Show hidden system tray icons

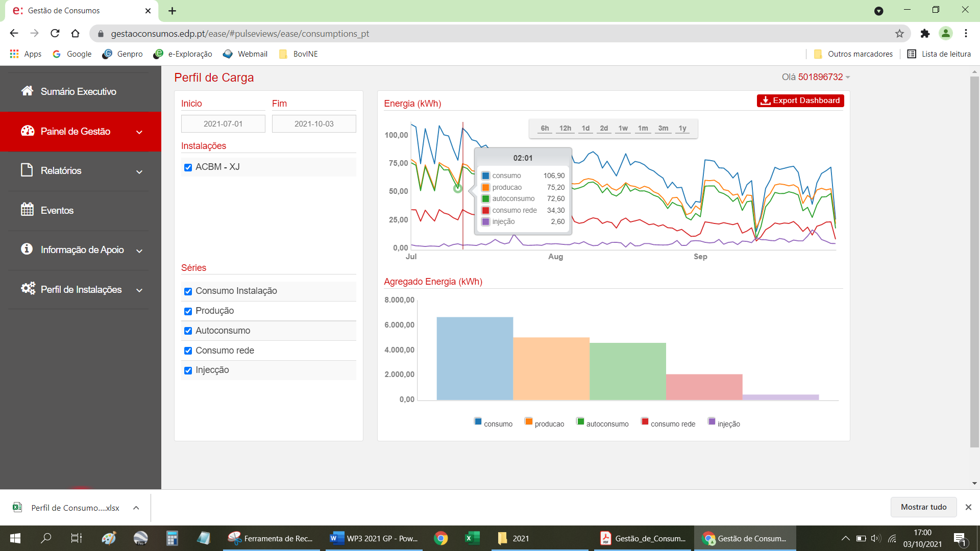pyautogui.click(x=845, y=538)
